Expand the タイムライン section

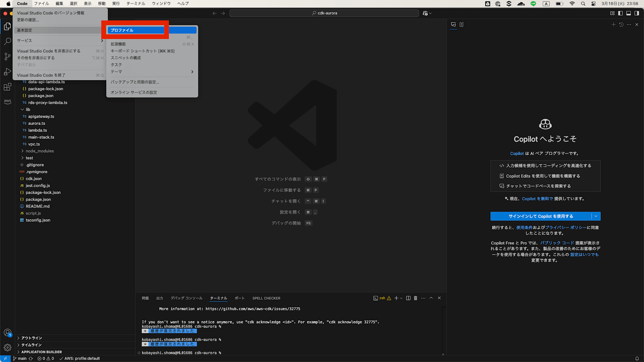[31, 345]
